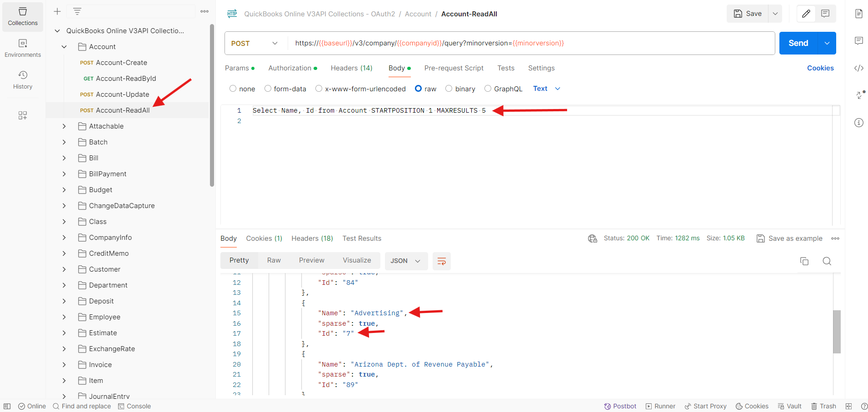
Task: Collapse the QuickBooks Online V3API collection
Action: click(x=57, y=31)
